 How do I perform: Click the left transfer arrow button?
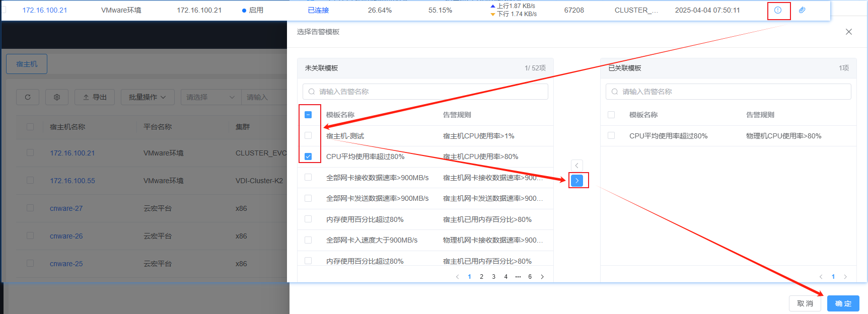(577, 165)
